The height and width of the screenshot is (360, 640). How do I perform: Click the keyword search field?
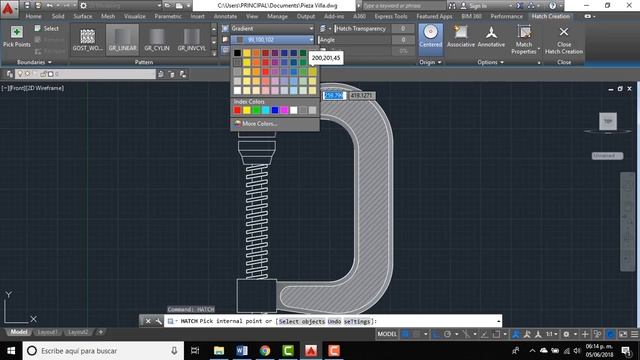point(403,6)
